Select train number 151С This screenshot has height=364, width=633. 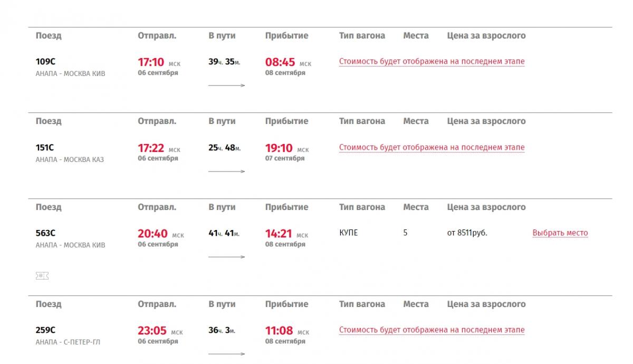click(45, 148)
